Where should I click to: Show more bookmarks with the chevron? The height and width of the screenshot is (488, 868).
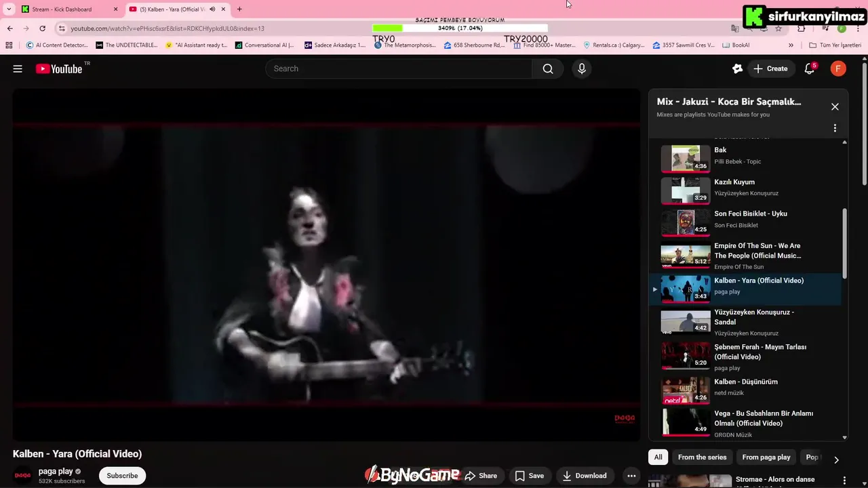(791, 45)
